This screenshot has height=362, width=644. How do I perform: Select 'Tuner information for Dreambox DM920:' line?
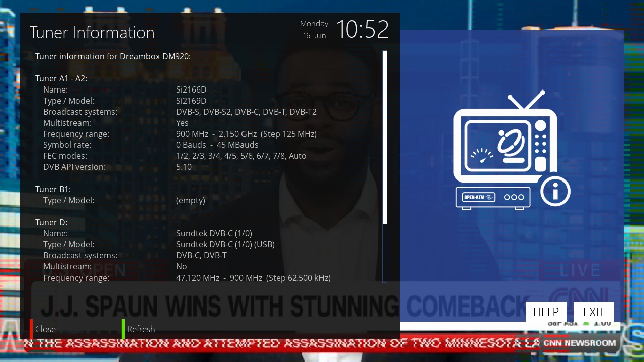(113, 56)
